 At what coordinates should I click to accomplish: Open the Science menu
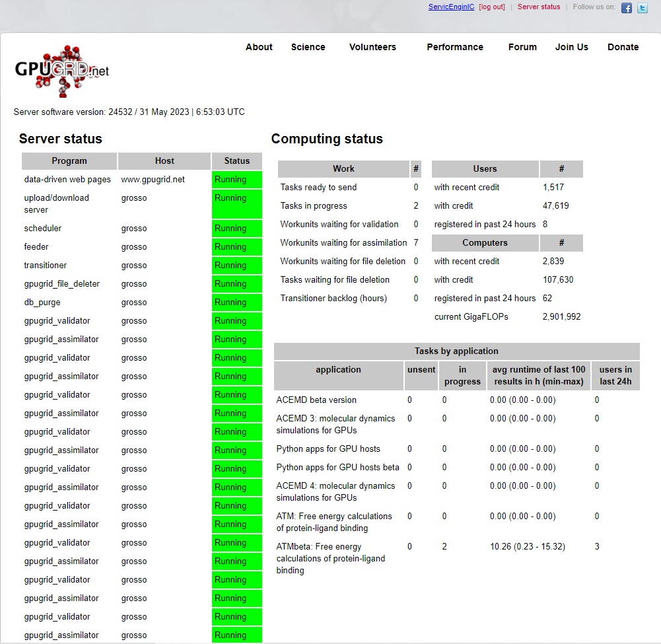(x=308, y=47)
